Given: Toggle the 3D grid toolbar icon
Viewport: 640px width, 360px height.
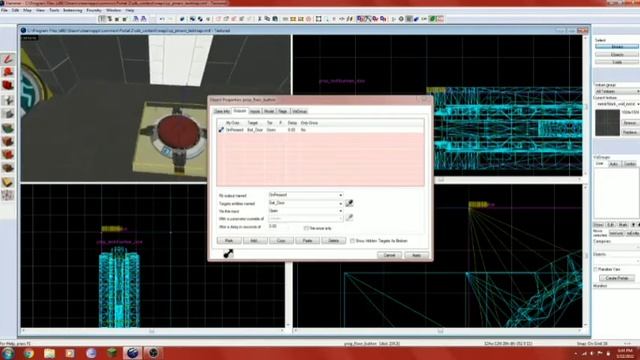Looking at the screenshot, I should click(x=110, y=19).
